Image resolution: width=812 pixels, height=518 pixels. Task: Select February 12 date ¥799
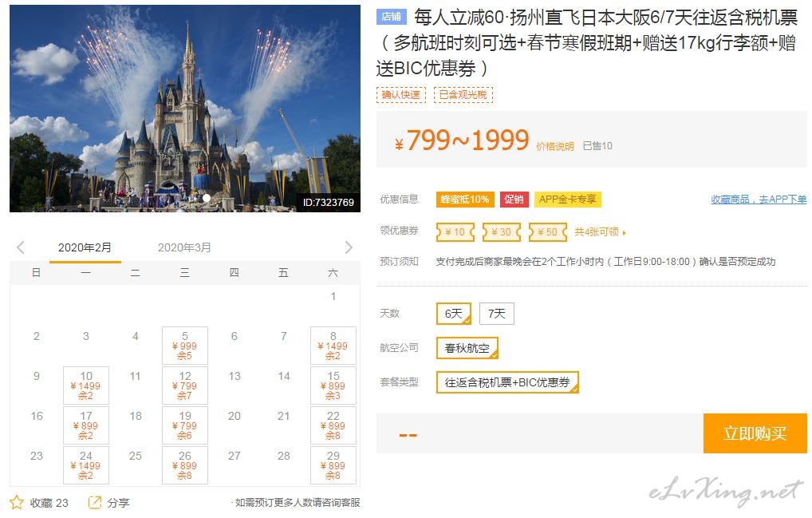[x=185, y=386]
